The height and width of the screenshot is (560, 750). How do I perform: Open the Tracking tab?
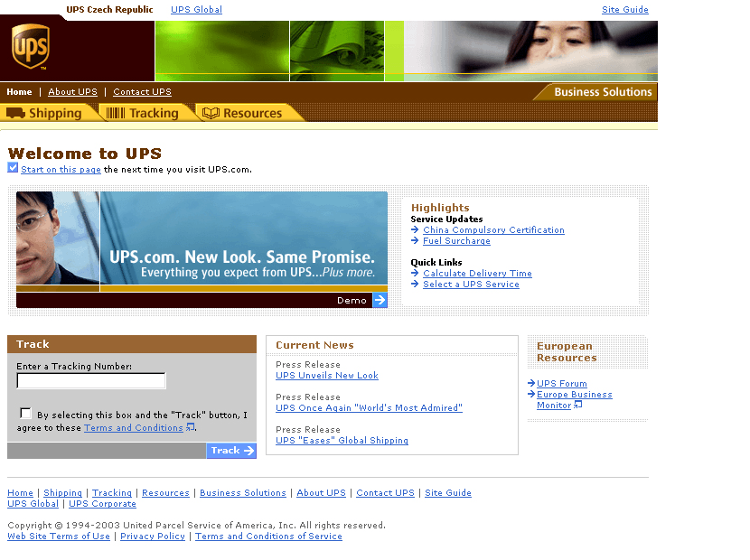point(146,113)
